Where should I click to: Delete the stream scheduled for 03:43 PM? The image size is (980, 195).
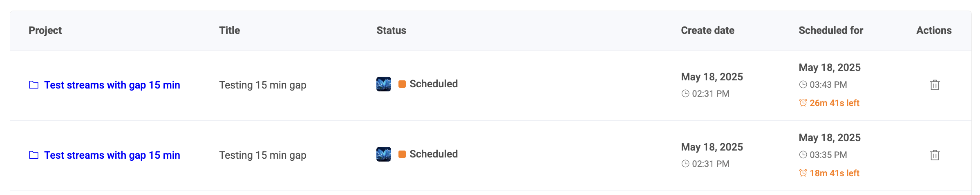935,85
